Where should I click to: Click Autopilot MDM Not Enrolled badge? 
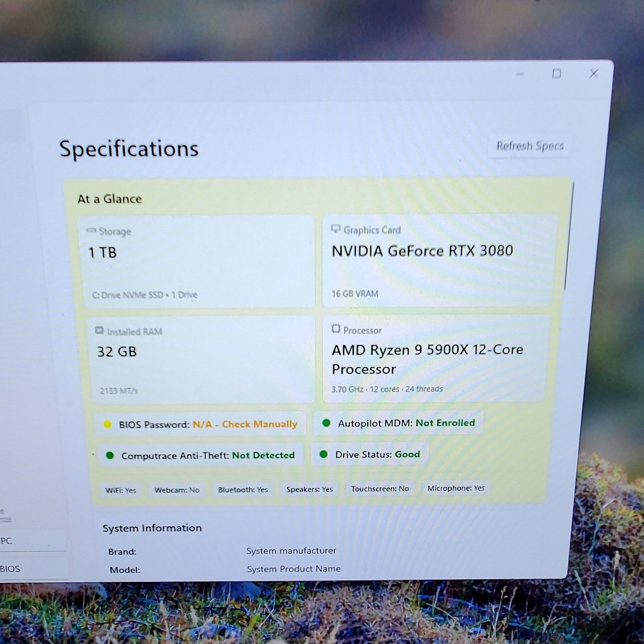pyautogui.click(x=398, y=423)
